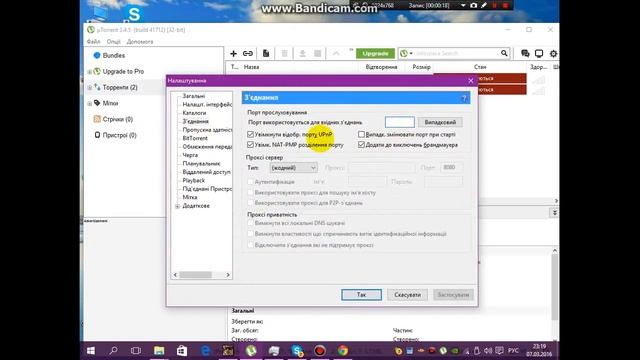Image resolution: width=640 pixels, height=360 pixels.
Task: Expand the Торренти (2) sidebar node
Action: tap(89, 87)
